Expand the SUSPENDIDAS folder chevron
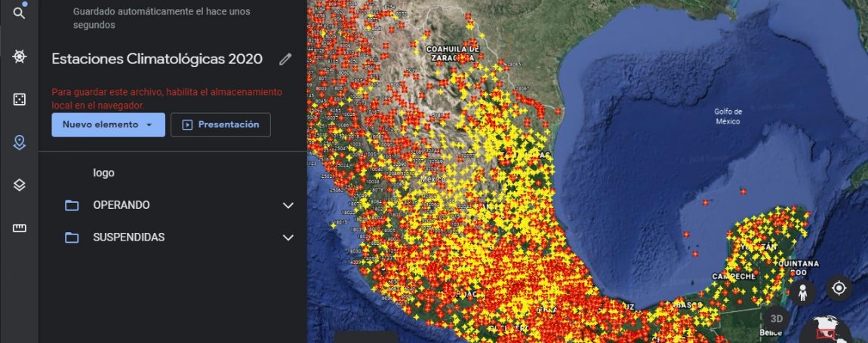The image size is (868, 343). [288, 237]
